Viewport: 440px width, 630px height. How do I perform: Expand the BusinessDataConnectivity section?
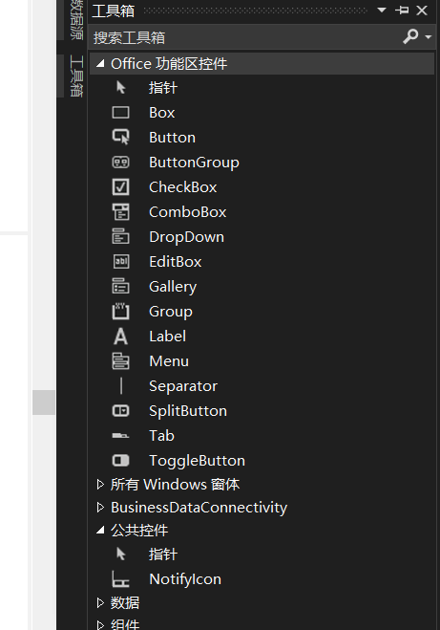click(100, 507)
